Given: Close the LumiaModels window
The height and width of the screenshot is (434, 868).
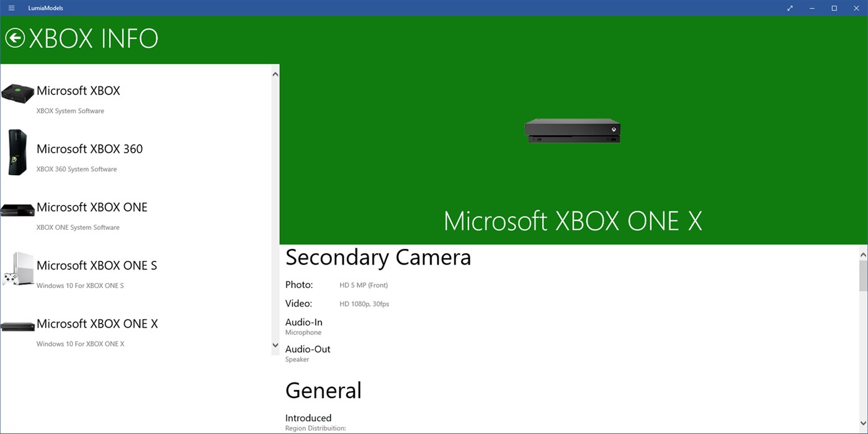Looking at the screenshot, I should click(x=856, y=8).
